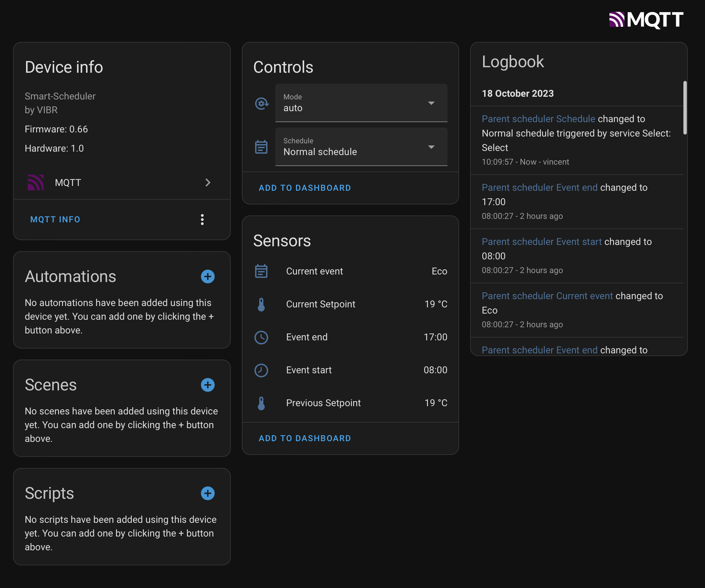Open the three-dot menu next to MQTT INFO

202,220
